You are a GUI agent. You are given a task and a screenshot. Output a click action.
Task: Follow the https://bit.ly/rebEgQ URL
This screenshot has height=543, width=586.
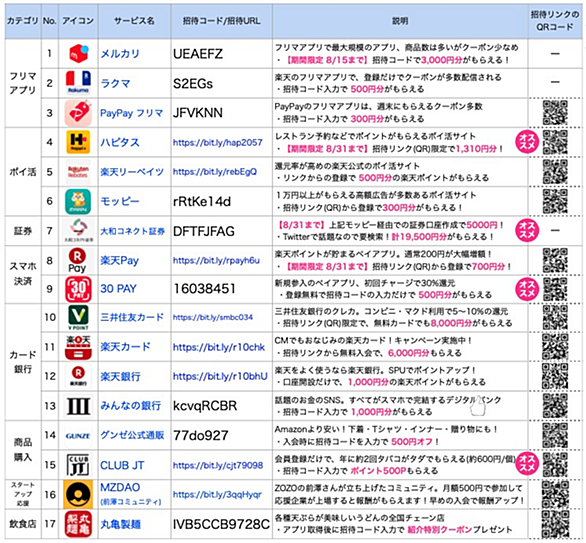coord(215,172)
